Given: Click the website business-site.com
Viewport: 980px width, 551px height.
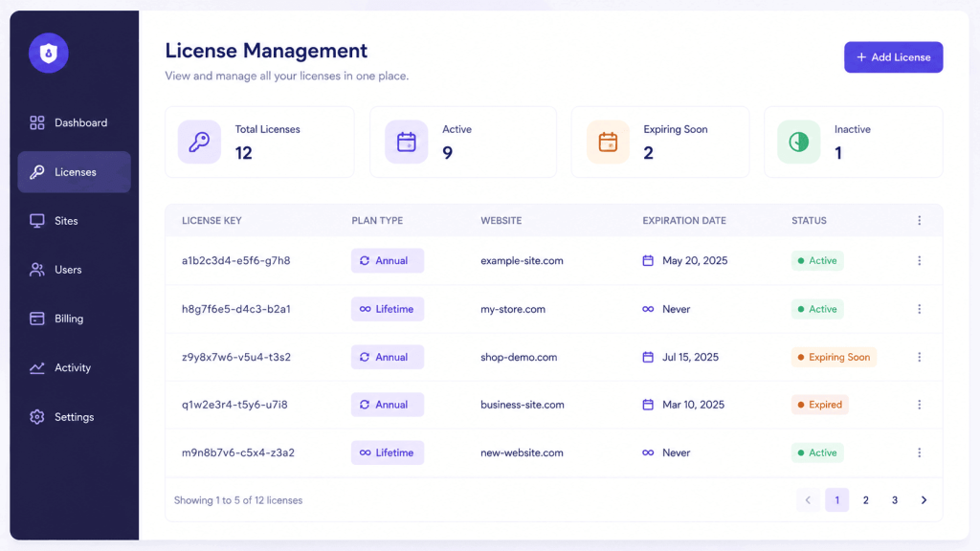Looking at the screenshot, I should [x=523, y=405].
